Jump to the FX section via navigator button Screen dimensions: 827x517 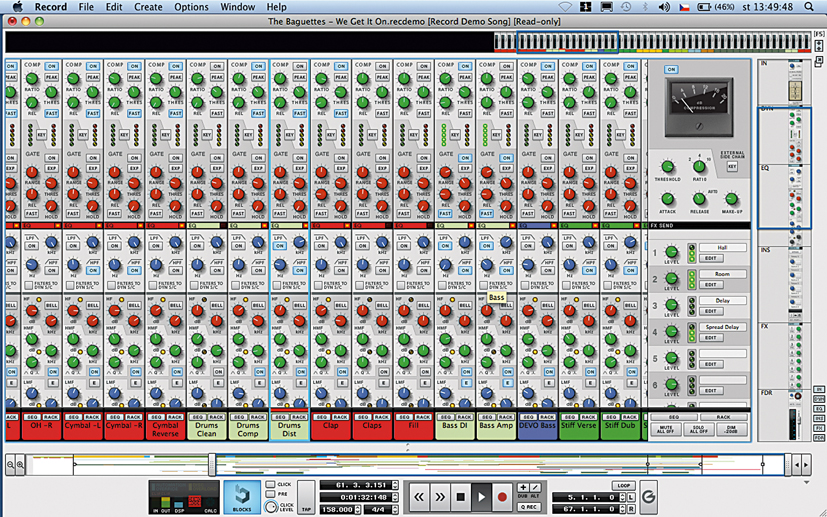click(819, 428)
